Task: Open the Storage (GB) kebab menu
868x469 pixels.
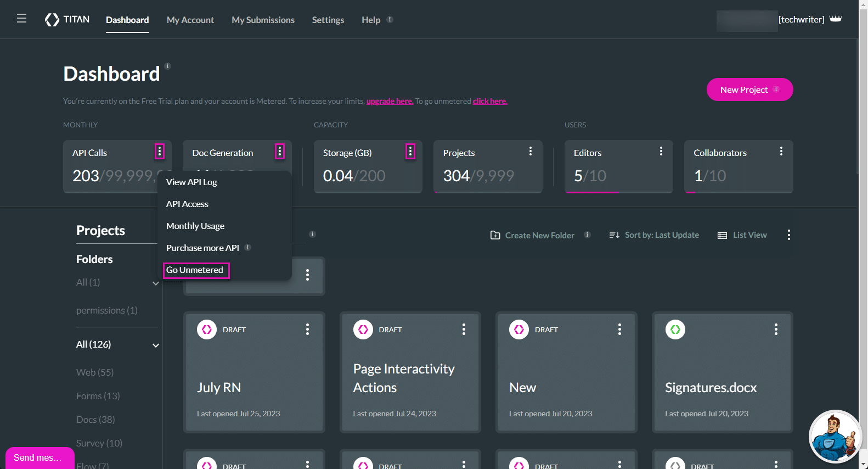Action: coord(410,152)
